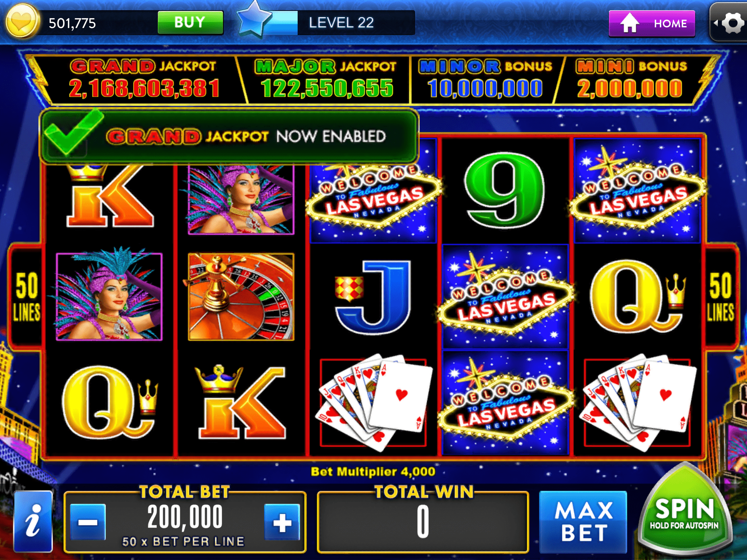Click the green 9 reel symbol

pyautogui.click(x=505, y=190)
